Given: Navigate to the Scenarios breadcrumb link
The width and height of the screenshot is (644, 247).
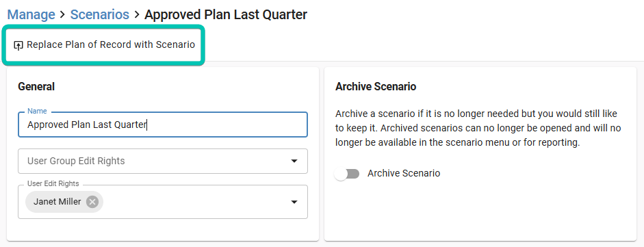Looking at the screenshot, I should 100,15.
